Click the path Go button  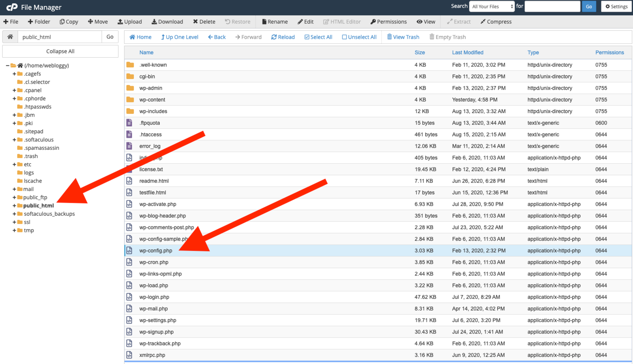click(x=110, y=37)
